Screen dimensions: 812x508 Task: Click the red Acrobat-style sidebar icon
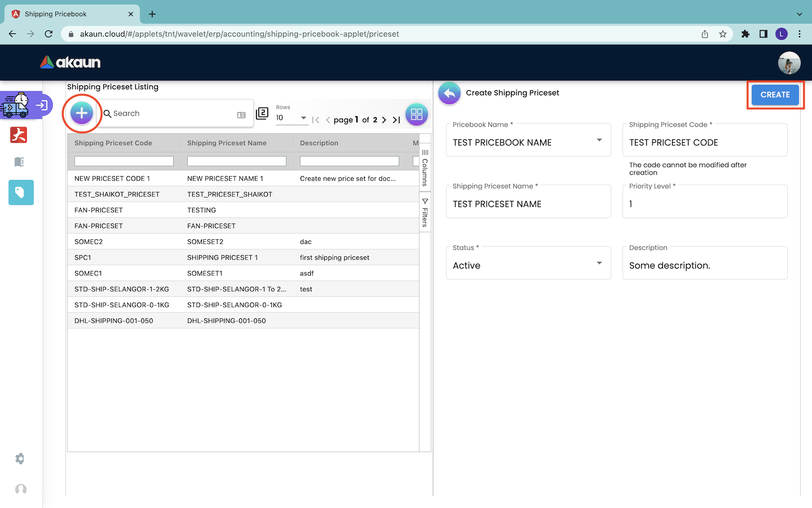point(19,135)
